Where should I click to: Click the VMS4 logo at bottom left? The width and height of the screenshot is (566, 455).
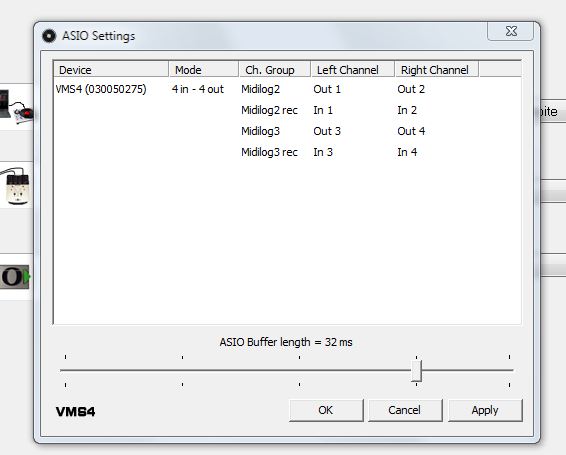(75, 411)
